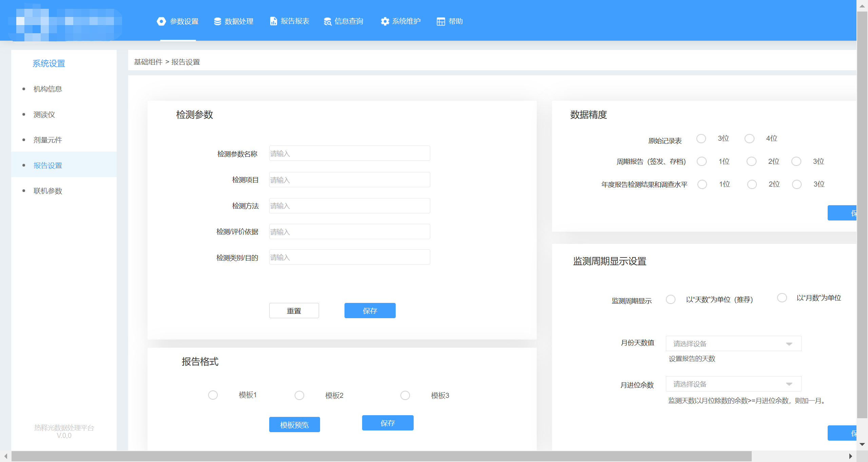868x462 pixels.
Task: Select 报告设置 in the sidebar
Action: pyautogui.click(x=64, y=165)
